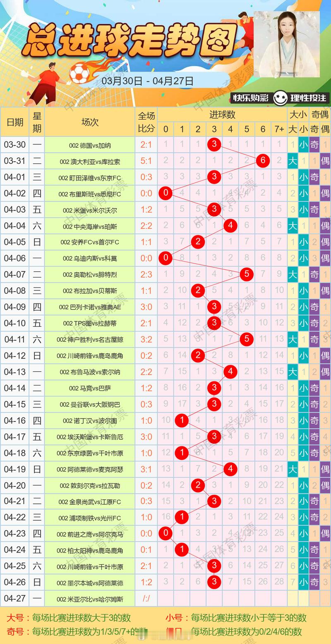Click red 4 circle in 04-19 row
This screenshot has height=644, width=331.
point(230,469)
